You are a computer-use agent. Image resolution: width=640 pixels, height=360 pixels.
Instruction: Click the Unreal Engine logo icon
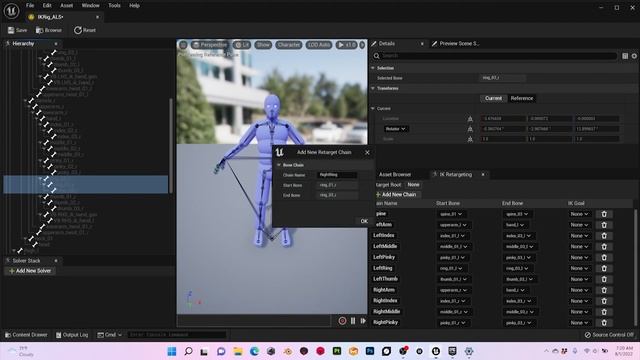pos(11,11)
